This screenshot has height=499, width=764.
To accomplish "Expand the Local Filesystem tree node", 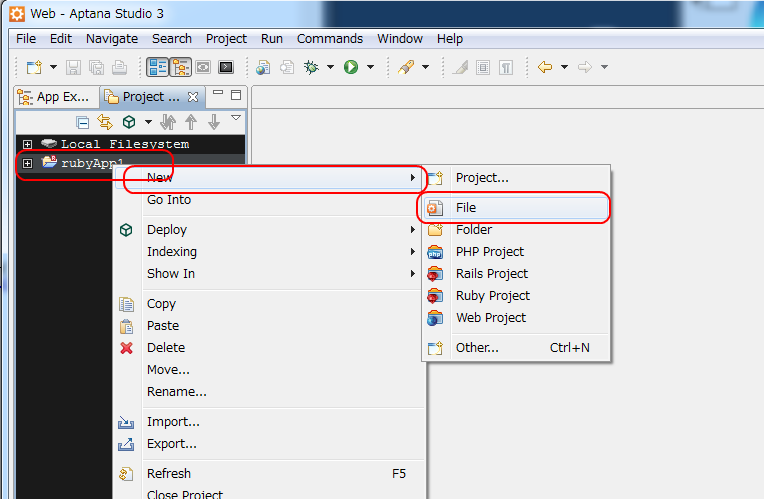I will [x=27, y=144].
